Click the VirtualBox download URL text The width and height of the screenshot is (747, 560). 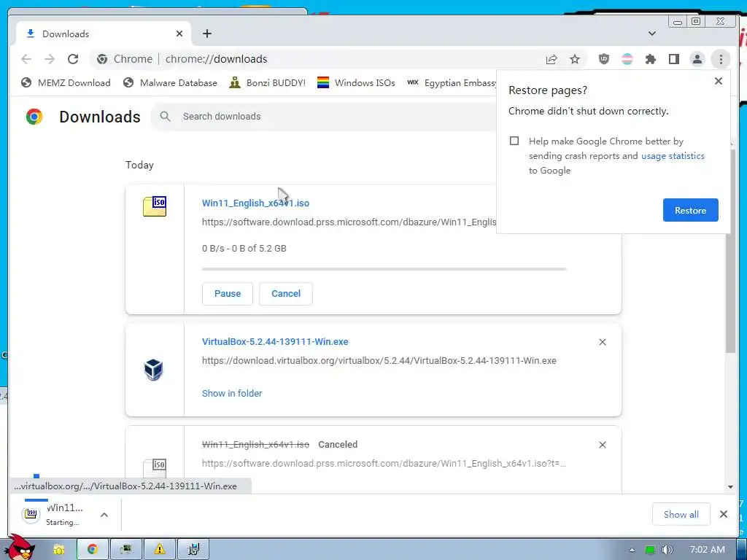coord(379,361)
